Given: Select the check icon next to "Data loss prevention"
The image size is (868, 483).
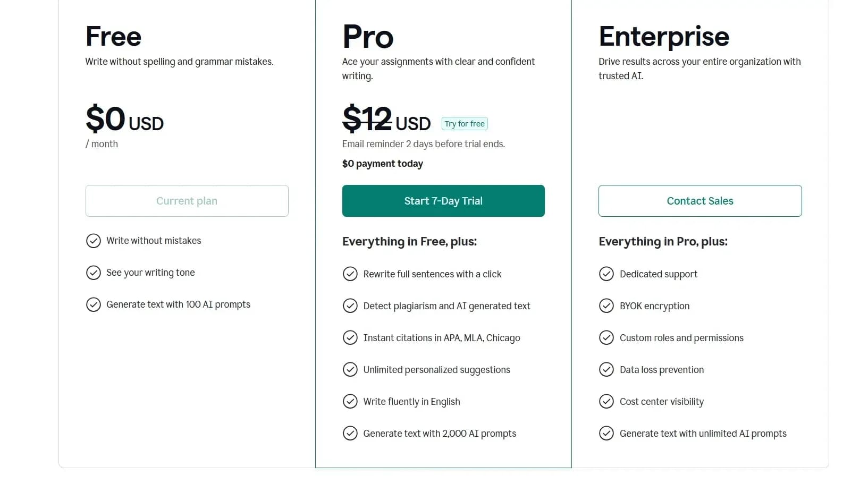Looking at the screenshot, I should tap(606, 369).
